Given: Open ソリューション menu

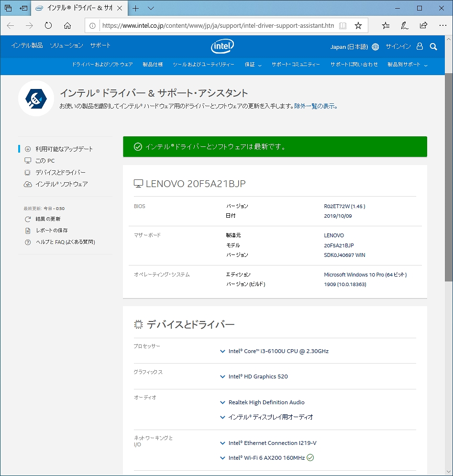Looking at the screenshot, I should click(x=66, y=45).
